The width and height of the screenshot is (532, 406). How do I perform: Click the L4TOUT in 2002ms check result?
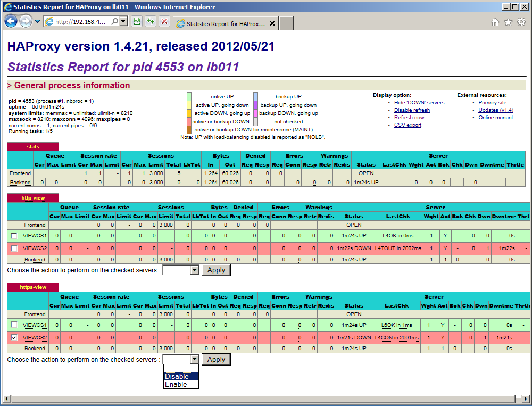[x=398, y=248]
